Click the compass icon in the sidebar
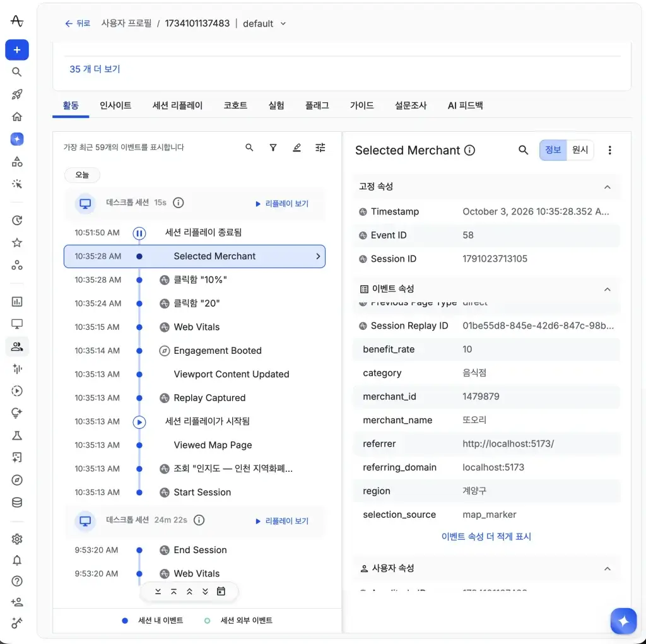This screenshot has height=644, width=646. (x=17, y=480)
